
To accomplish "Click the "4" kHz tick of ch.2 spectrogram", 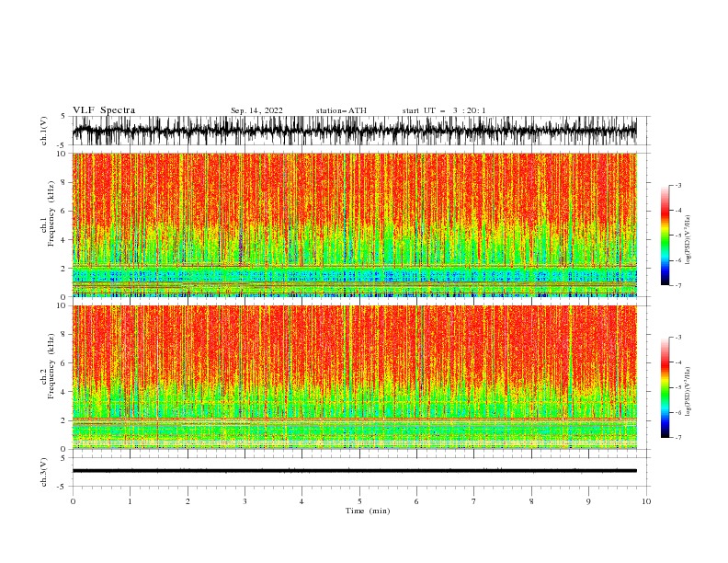I will [x=64, y=392].
